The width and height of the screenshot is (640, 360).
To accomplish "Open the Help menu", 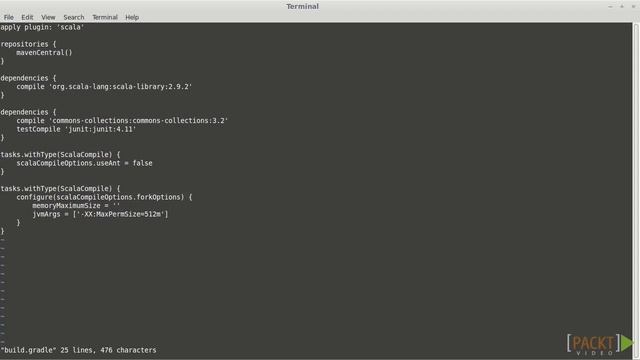I will point(132,17).
